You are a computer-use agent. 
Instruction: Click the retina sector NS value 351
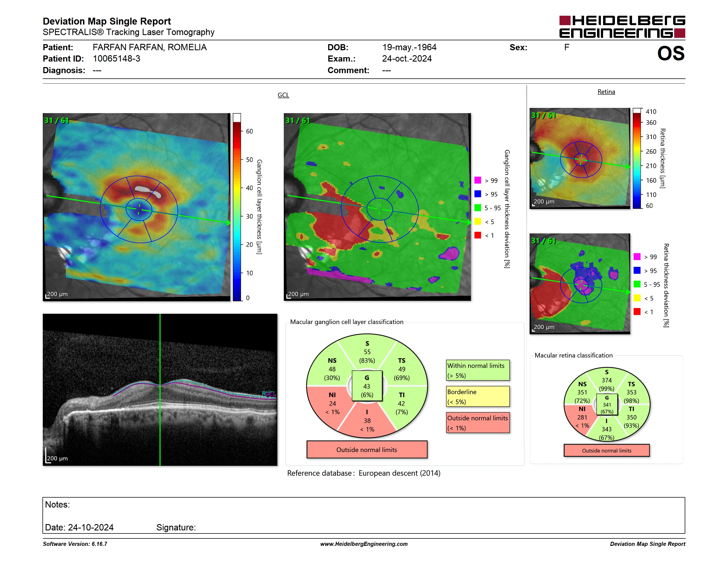582,392
